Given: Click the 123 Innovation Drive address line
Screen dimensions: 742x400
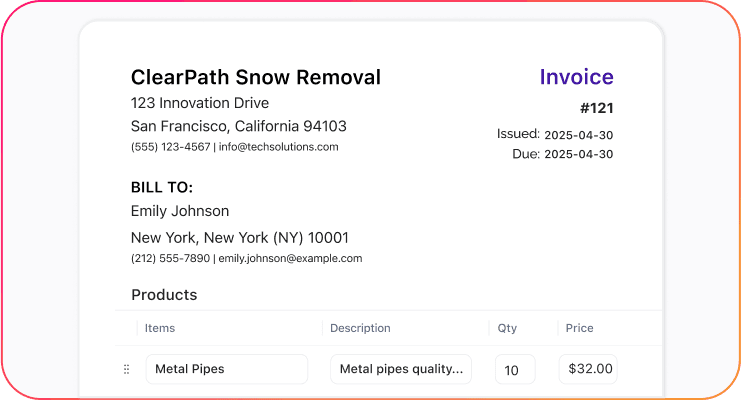Looking at the screenshot, I should click(200, 103).
